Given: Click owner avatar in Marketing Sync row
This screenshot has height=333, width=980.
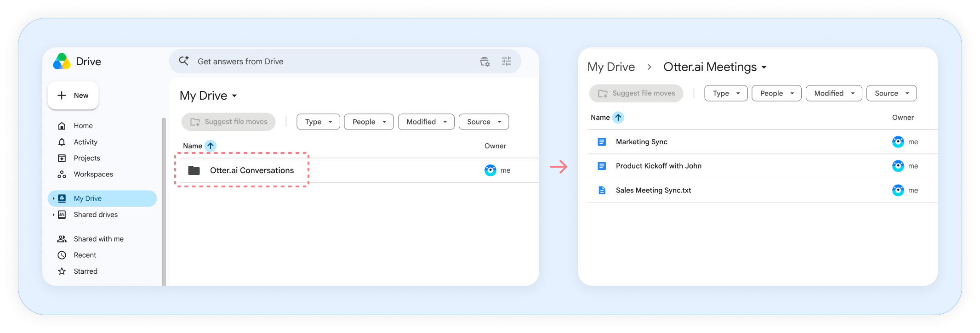Looking at the screenshot, I should point(898,142).
